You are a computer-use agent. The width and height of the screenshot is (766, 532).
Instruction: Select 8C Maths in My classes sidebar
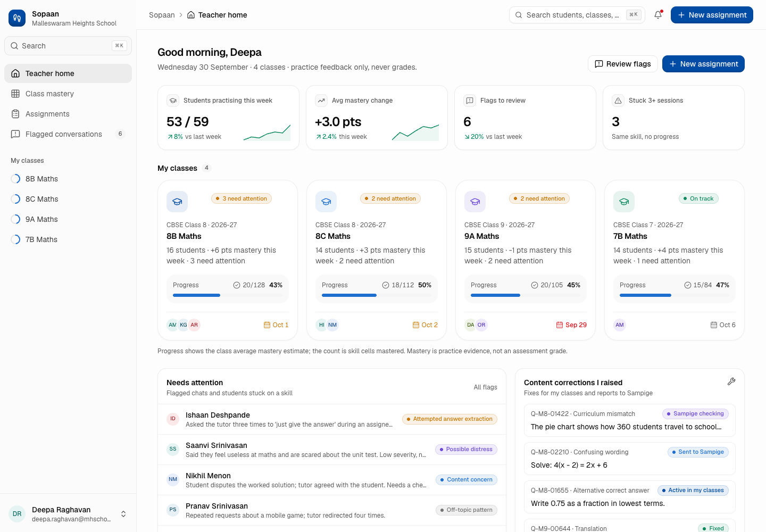[x=68, y=199]
